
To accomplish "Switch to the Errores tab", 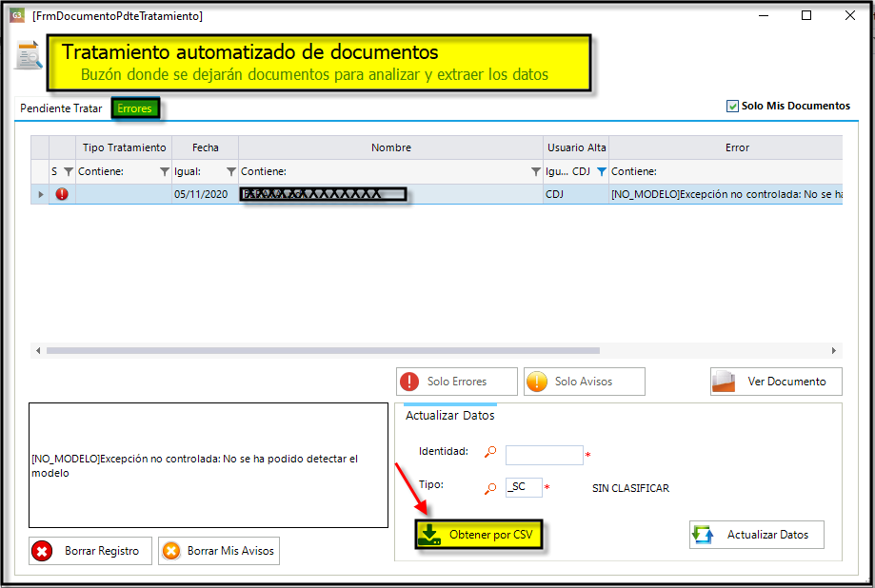I will 134,108.
